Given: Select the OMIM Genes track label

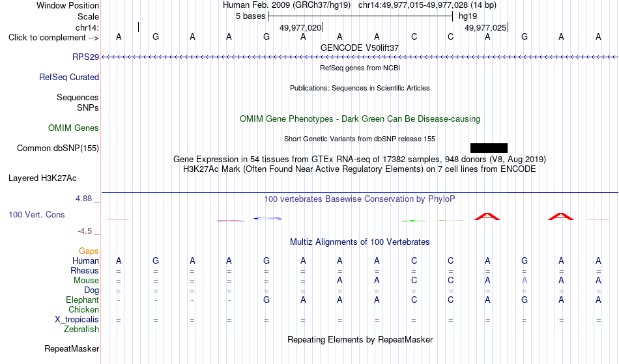Looking at the screenshot, I should [73, 128].
